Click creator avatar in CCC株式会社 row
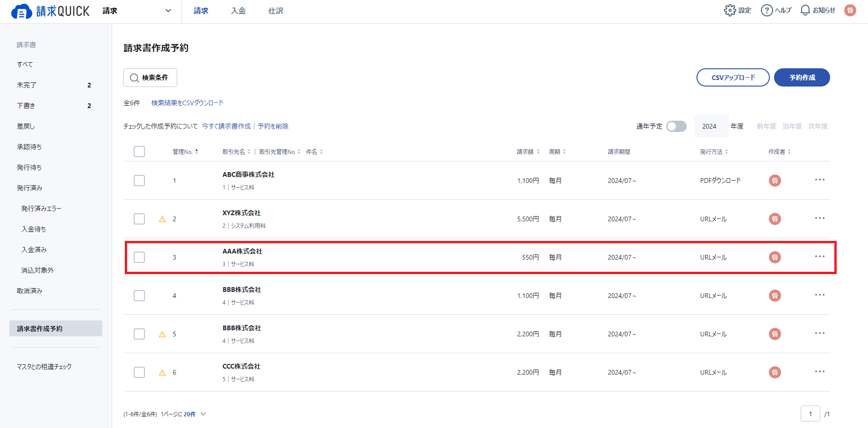The height and width of the screenshot is (428, 868). (775, 372)
